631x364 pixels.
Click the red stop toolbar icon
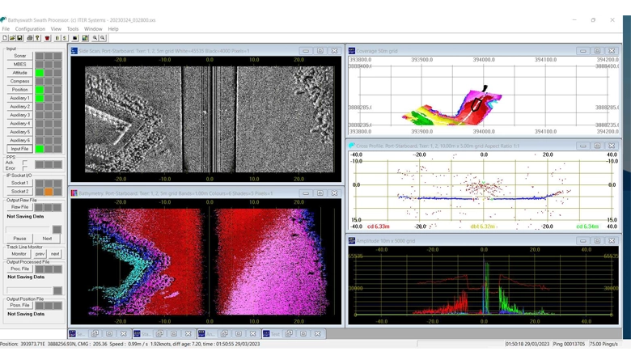click(x=47, y=38)
